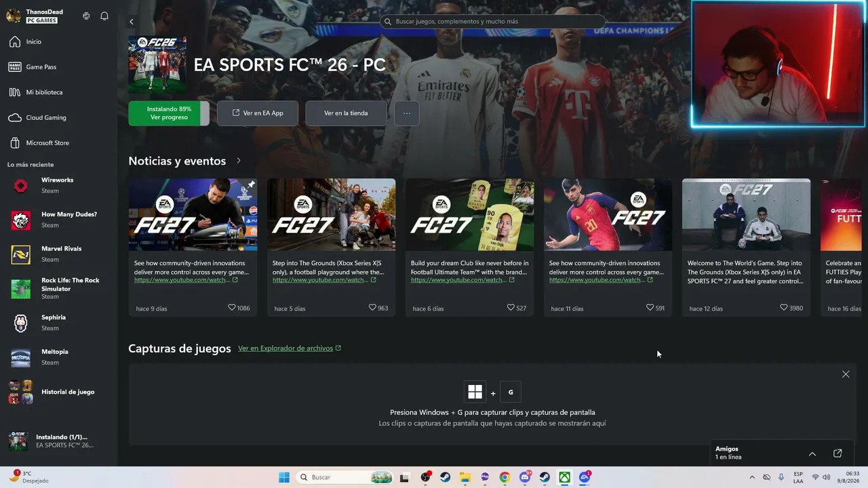Like the news post with 3980 likes
The image size is (868, 488).
784,308
